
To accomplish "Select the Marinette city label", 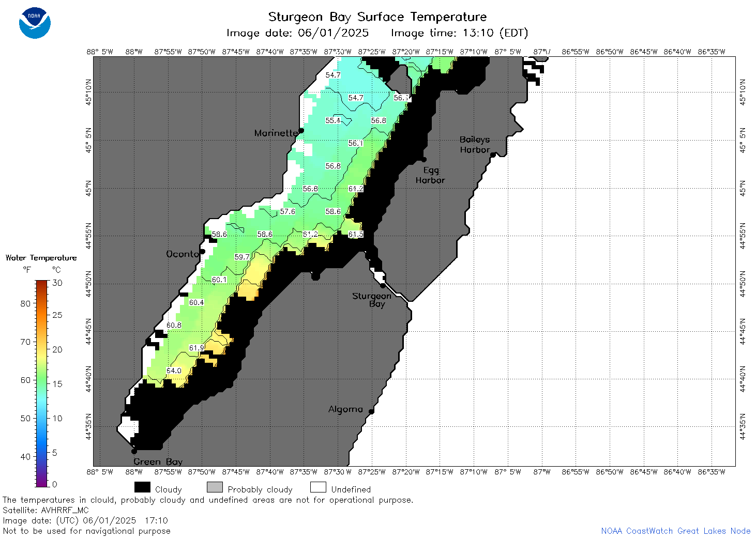I will point(276,133).
